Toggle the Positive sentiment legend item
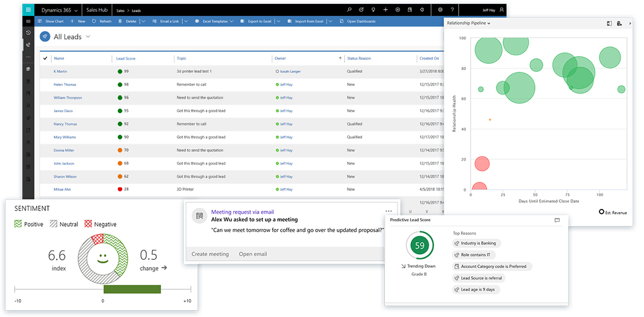This screenshot has width=644, height=317. pos(29,224)
